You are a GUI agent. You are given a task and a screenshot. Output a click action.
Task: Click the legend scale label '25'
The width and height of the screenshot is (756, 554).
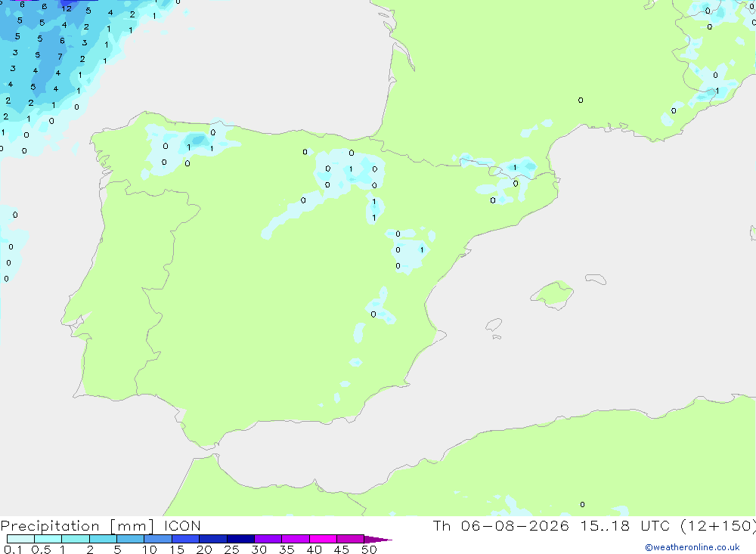(231, 549)
